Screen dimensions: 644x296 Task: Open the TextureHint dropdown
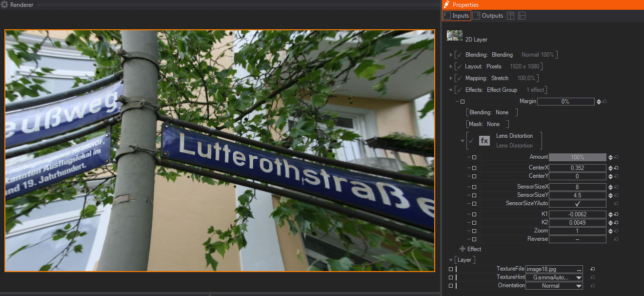point(579,277)
